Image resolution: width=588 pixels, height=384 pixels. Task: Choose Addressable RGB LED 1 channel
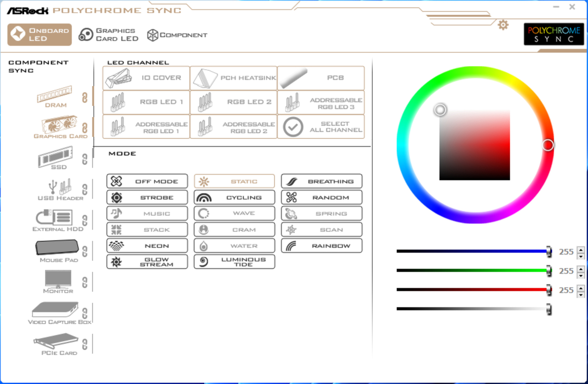146,127
